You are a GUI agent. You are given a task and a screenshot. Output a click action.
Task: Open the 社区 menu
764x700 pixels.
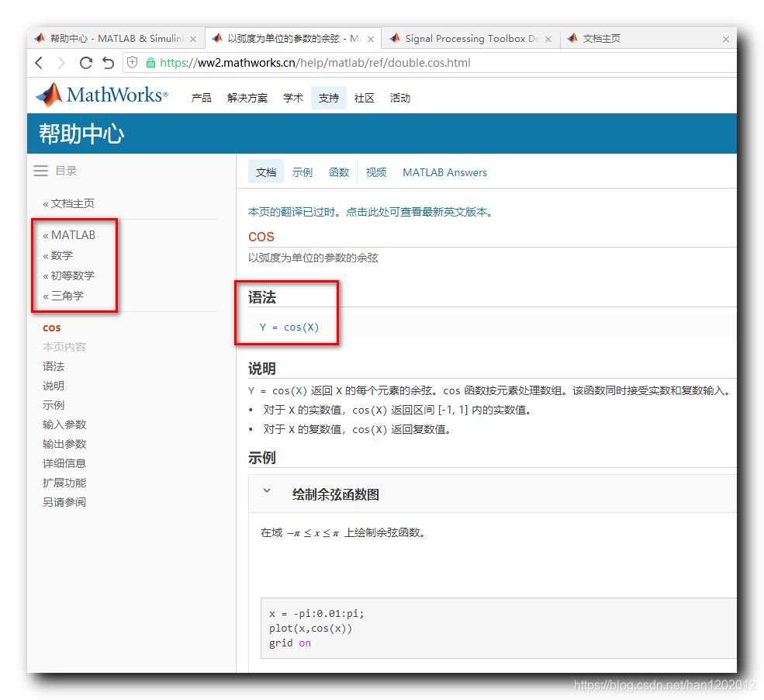tap(364, 98)
